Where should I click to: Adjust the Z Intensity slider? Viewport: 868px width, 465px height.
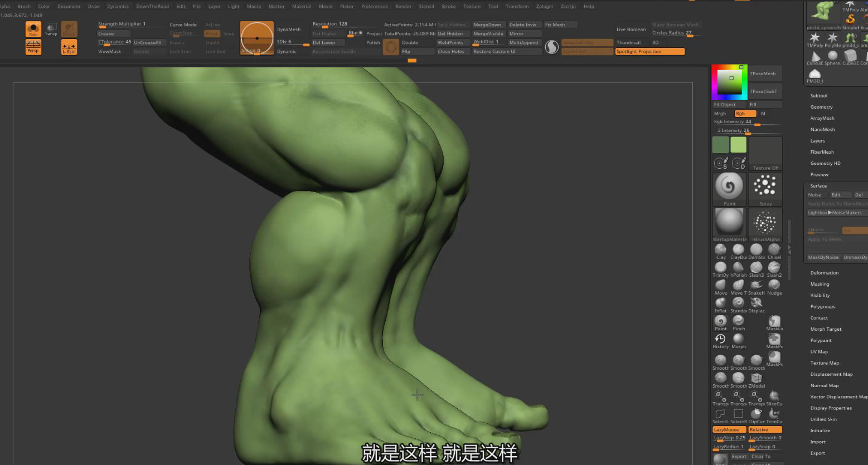pyautogui.click(x=747, y=131)
